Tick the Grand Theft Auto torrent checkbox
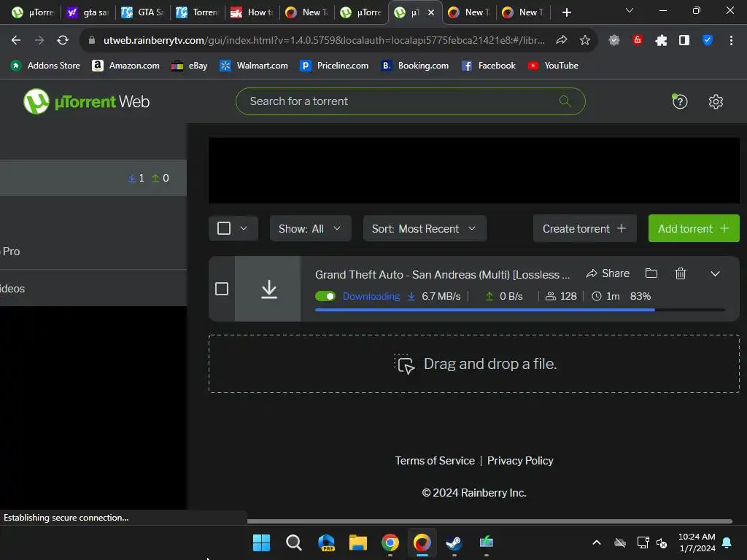The image size is (747, 560). (x=222, y=289)
